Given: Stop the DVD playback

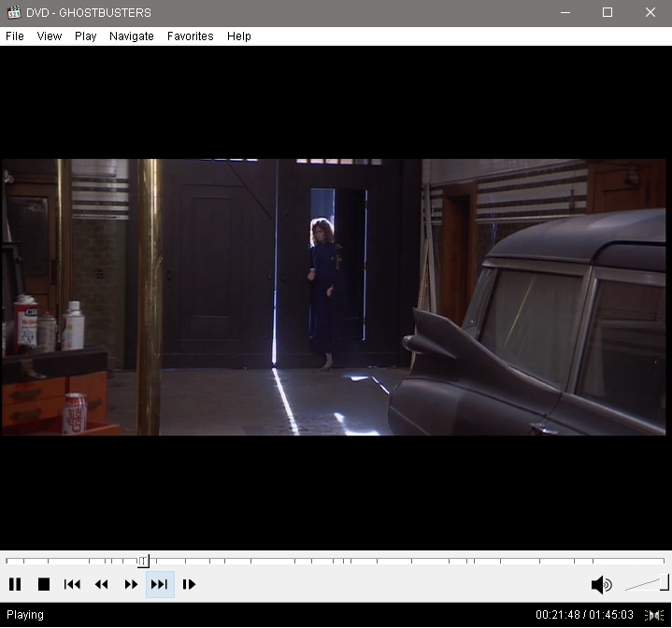Looking at the screenshot, I should (44, 584).
